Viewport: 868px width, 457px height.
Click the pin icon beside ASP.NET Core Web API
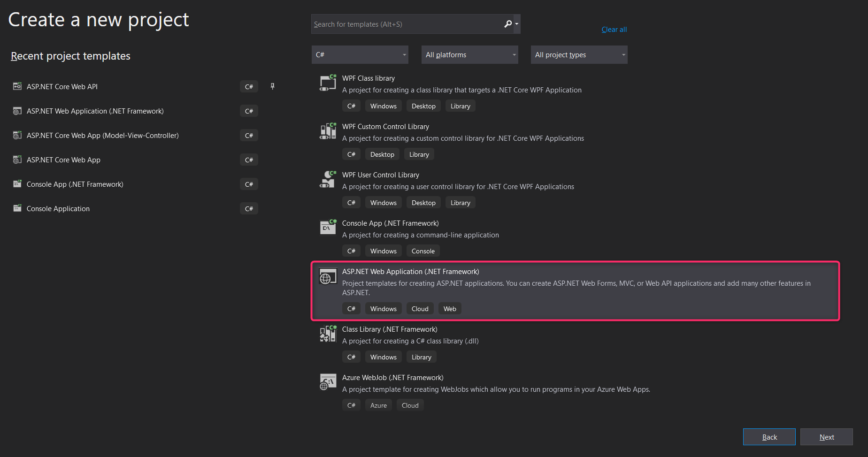[272, 86]
